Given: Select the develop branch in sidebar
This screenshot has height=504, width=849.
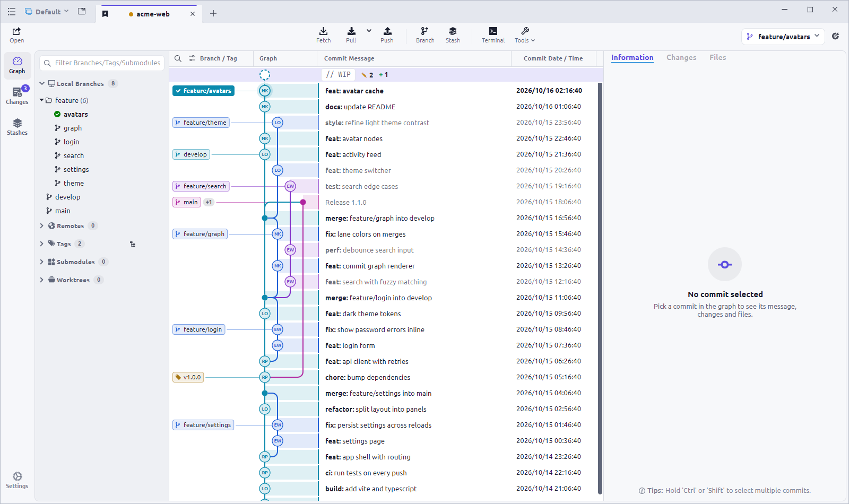Looking at the screenshot, I should pos(67,197).
